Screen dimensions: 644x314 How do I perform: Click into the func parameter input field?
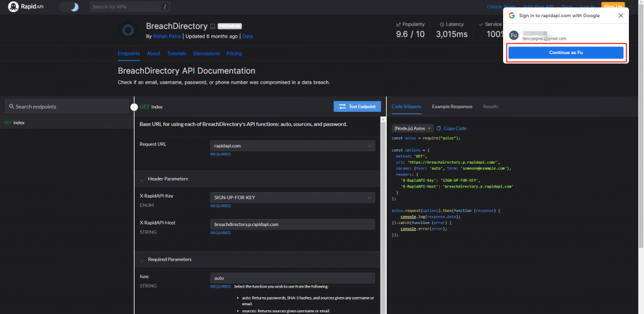tap(292, 278)
